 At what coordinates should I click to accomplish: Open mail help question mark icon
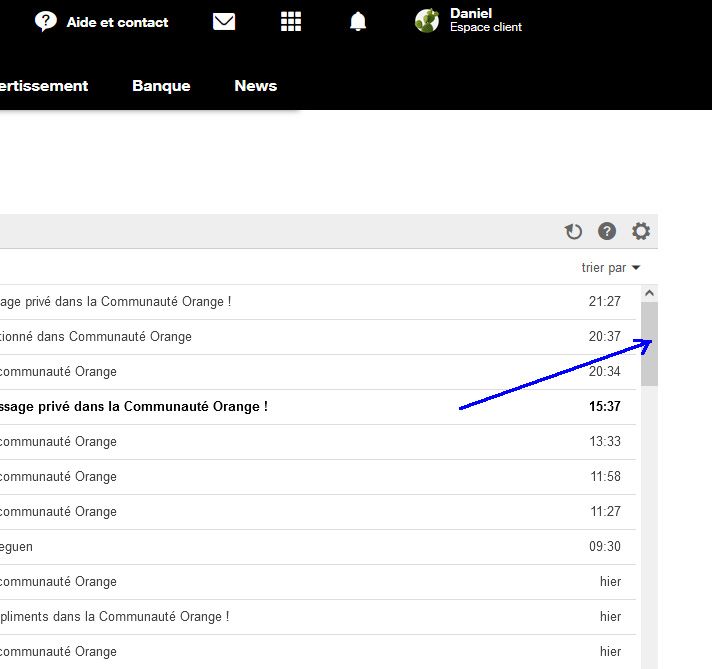(607, 232)
